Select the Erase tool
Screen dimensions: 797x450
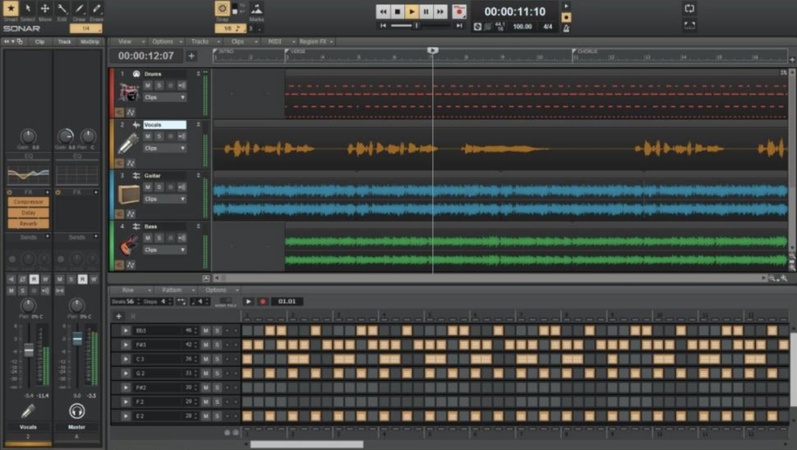[x=97, y=8]
